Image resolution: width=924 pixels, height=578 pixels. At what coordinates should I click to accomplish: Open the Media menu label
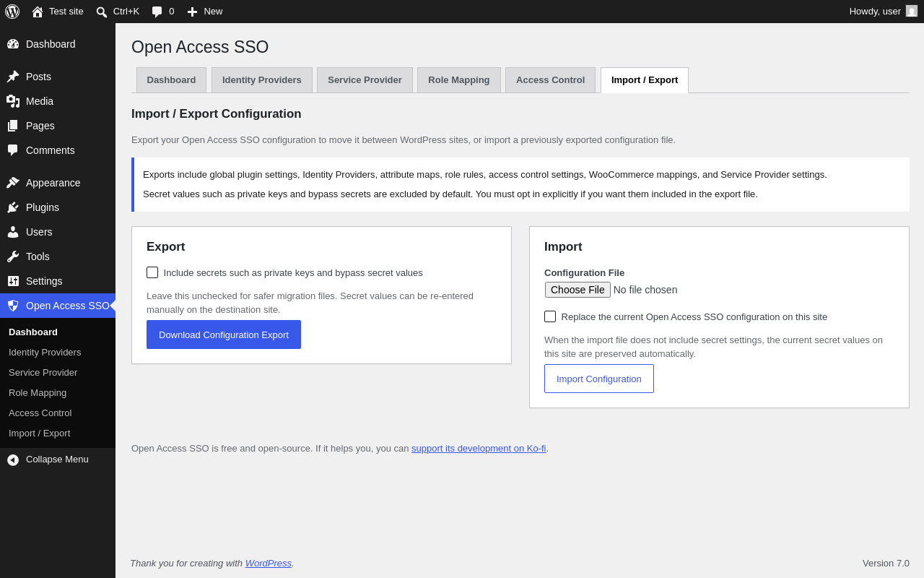pyautogui.click(x=40, y=101)
